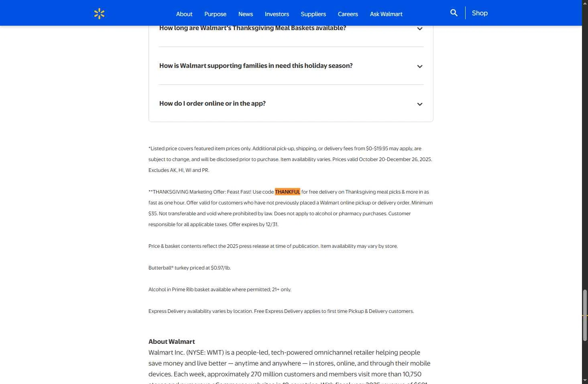Click text 'Butterball® turkey priced at $0.97/lb.'

[x=189, y=268]
